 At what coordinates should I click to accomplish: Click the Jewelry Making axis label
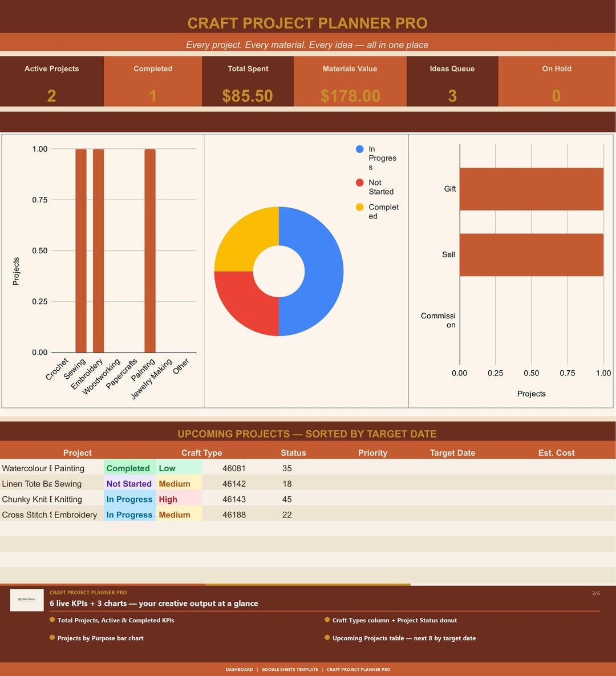(x=151, y=379)
